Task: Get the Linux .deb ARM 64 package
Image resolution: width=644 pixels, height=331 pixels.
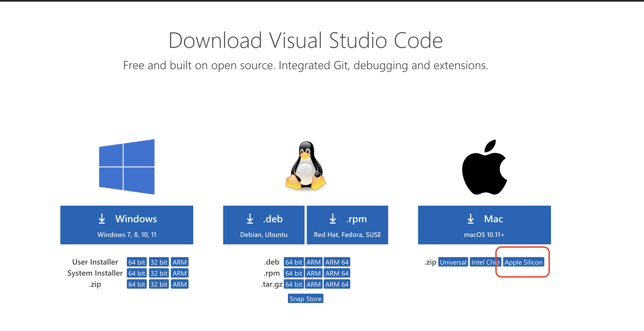Action: point(337,262)
